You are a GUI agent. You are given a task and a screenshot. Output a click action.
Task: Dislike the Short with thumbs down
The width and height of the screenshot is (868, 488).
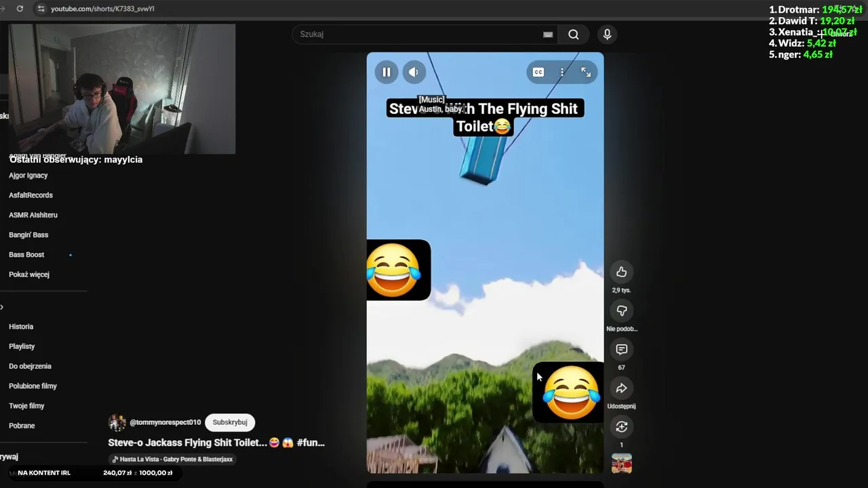621,310
